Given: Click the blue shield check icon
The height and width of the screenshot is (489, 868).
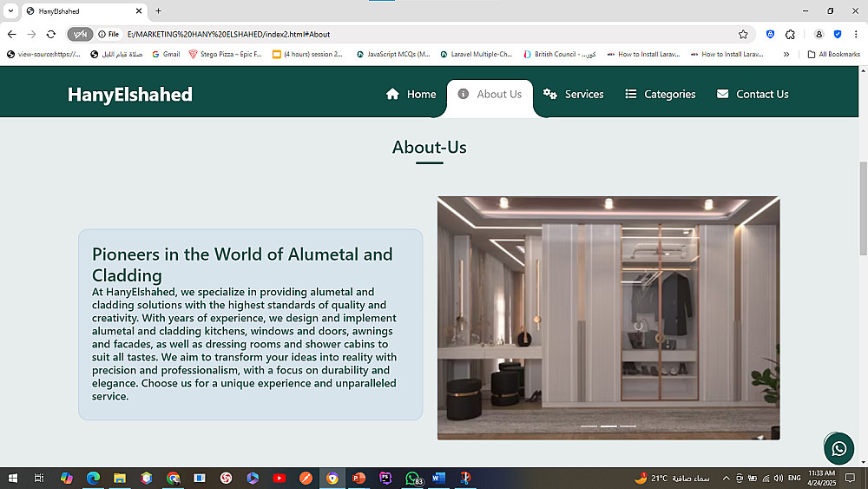Looking at the screenshot, I should 838,35.
